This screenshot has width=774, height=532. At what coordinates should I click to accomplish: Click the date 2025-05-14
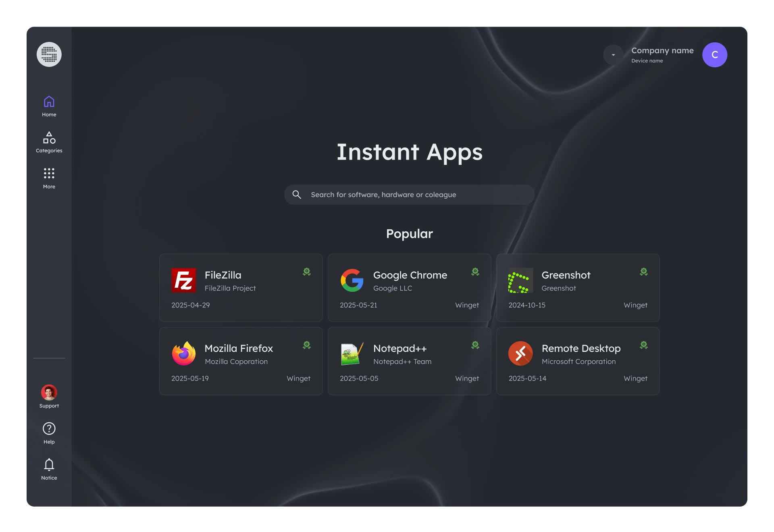click(x=527, y=378)
